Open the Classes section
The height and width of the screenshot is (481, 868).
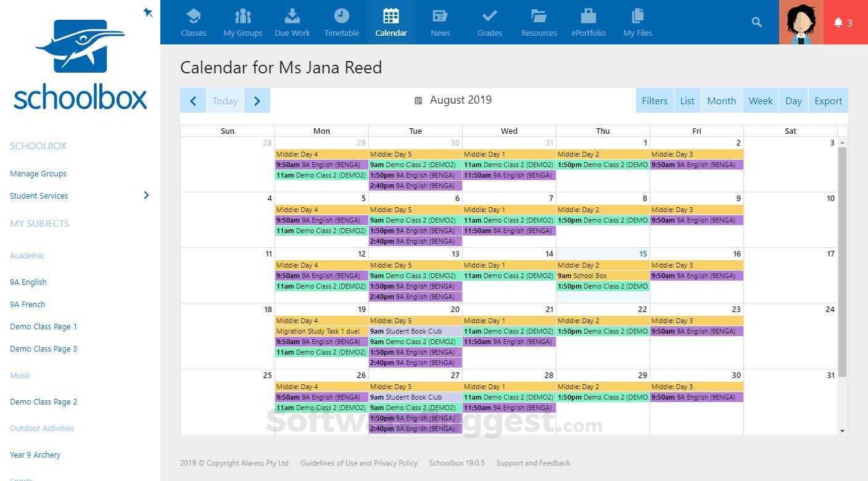193,22
